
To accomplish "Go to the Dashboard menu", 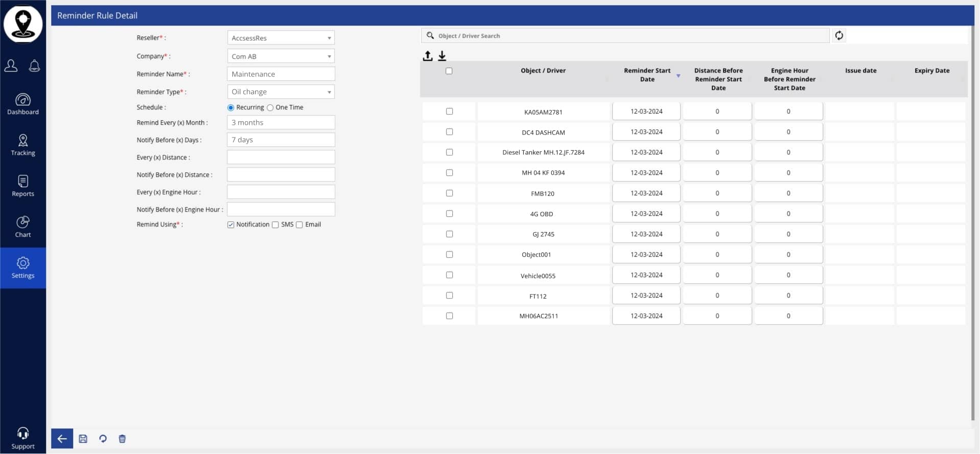I will click(23, 104).
